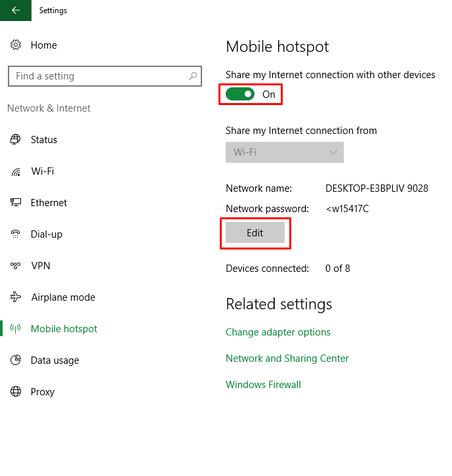This screenshot has width=452, height=476.
Task: Click the Proxy globe icon
Action: 16,392
